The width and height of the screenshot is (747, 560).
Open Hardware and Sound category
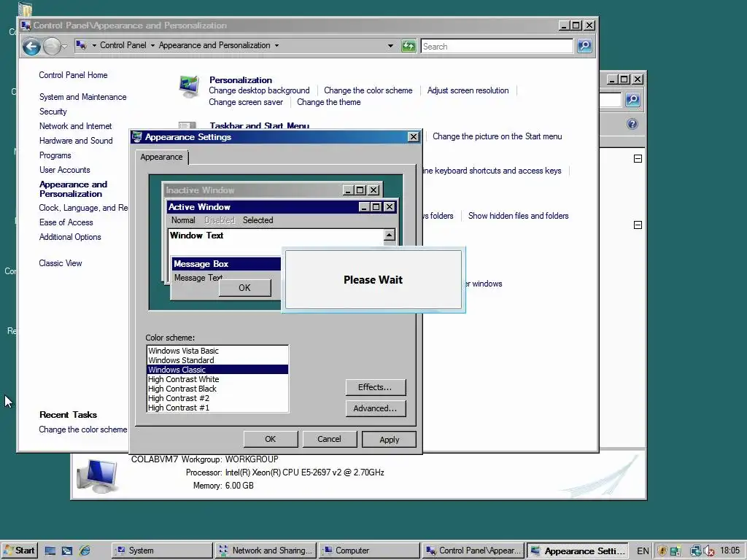pyautogui.click(x=76, y=141)
